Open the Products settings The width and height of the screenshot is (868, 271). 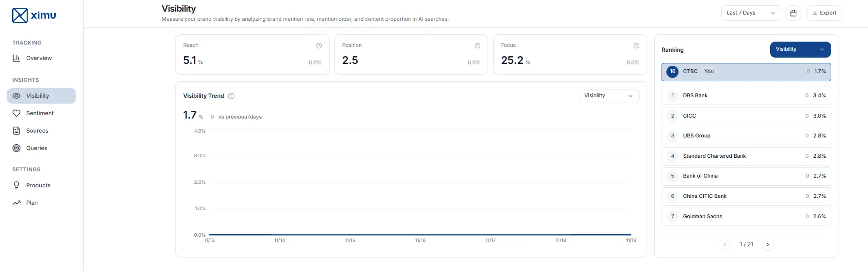[38, 185]
